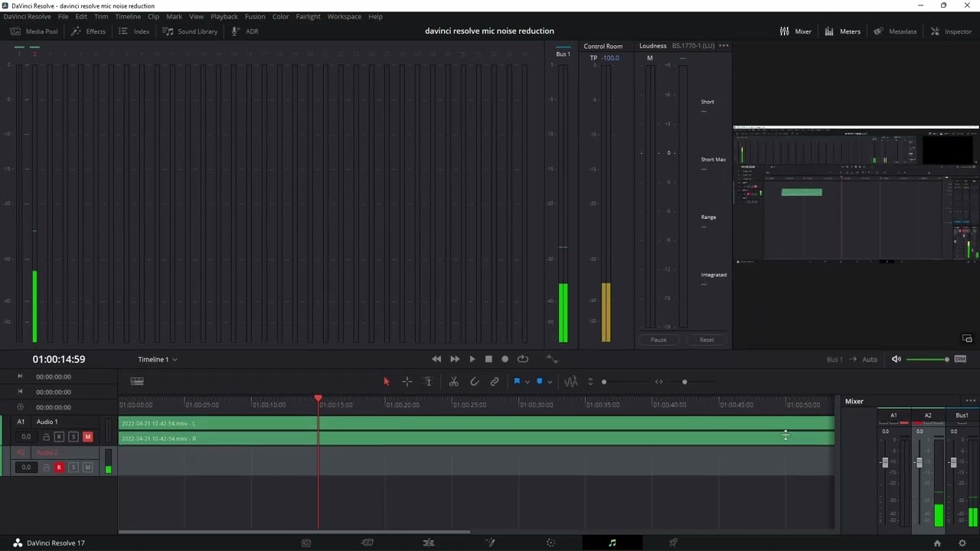Open the timeline view options icon
Viewport: 980px width, 551px height.
click(x=137, y=381)
